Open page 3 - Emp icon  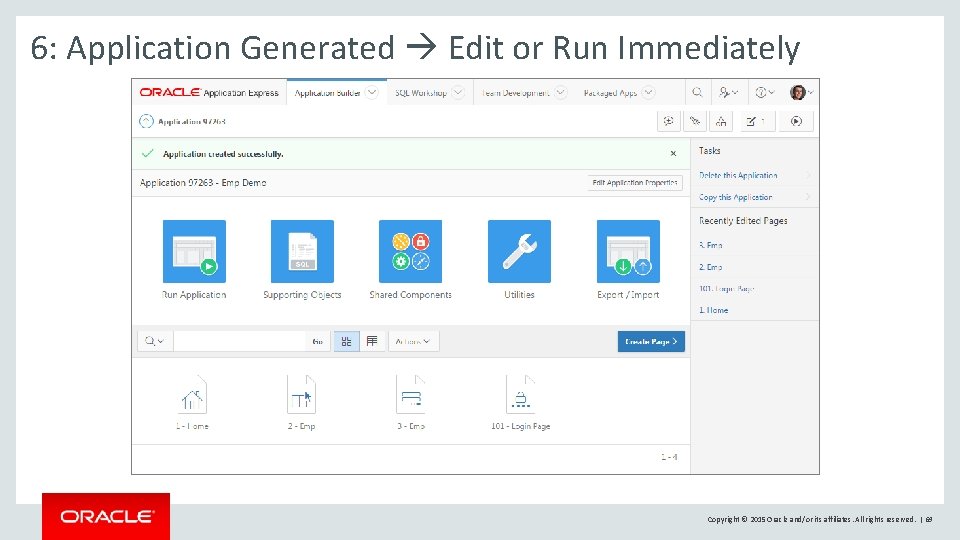(411, 396)
